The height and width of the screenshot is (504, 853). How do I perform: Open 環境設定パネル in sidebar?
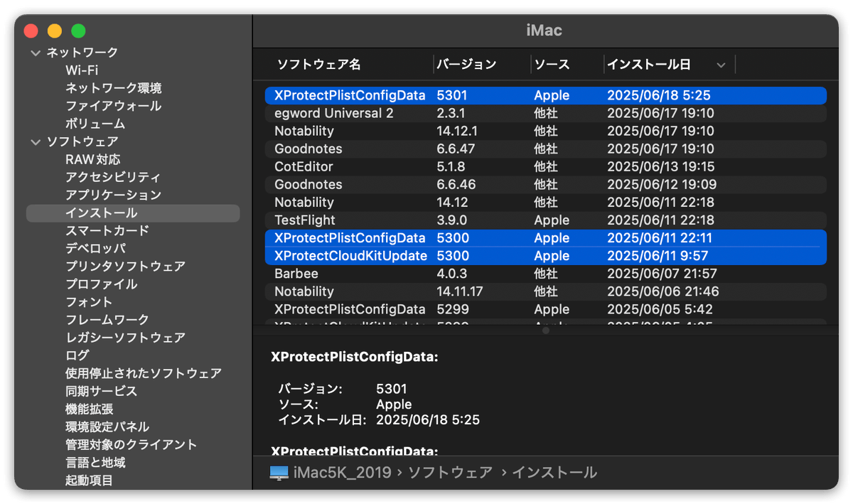(x=107, y=427)
